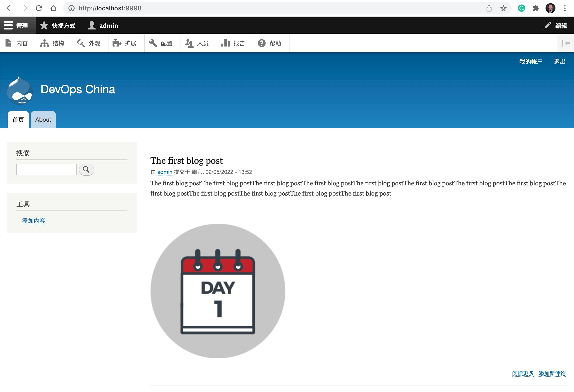Open the 配置 (Configuration) admin section
Viewport: 574px width, 392px height.
(x=162, y=43)
